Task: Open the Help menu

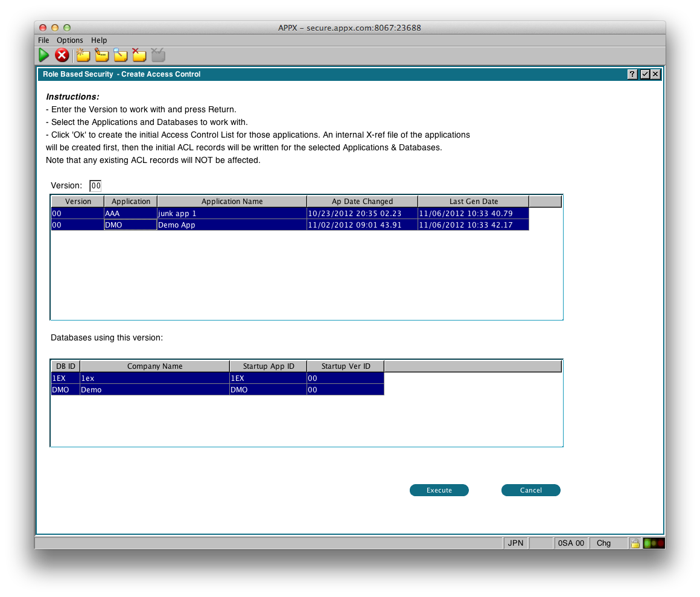Action: [99, 40]
